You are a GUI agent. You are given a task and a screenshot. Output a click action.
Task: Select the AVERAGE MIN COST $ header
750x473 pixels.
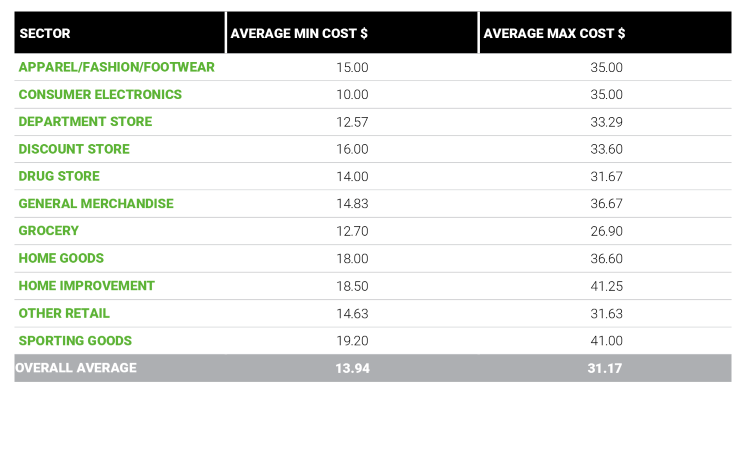[299, 33]
